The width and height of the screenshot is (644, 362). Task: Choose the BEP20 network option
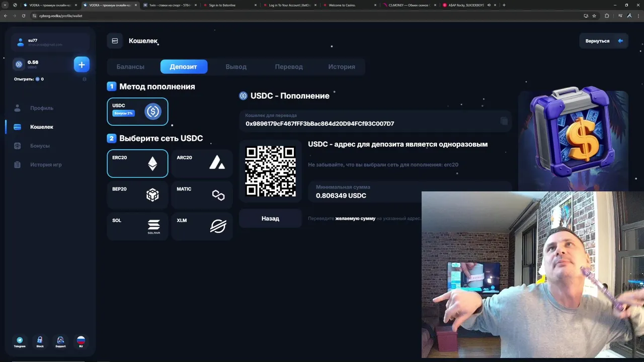tap(137, 195)
